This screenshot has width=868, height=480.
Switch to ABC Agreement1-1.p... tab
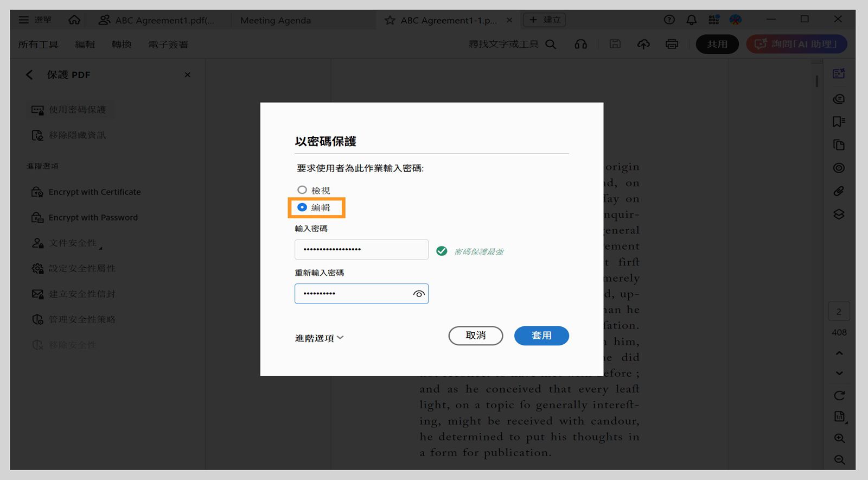(449, 20)
